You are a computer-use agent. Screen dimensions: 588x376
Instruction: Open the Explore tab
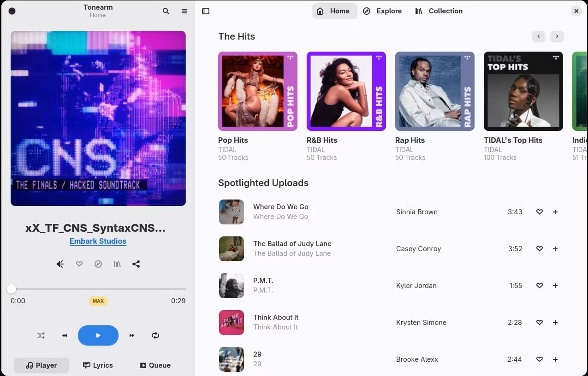(x=382, y=11)
